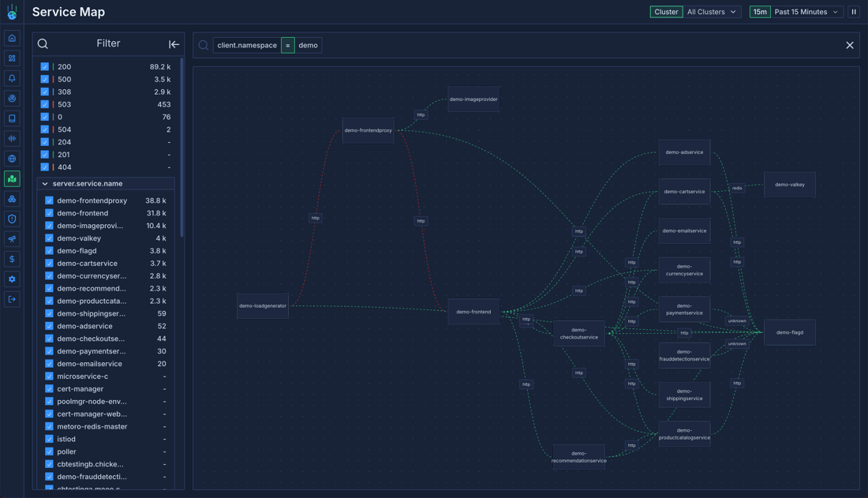Select the demo-currencyservice node on the map
Screen dimensions: 868x498
point(684,271)
